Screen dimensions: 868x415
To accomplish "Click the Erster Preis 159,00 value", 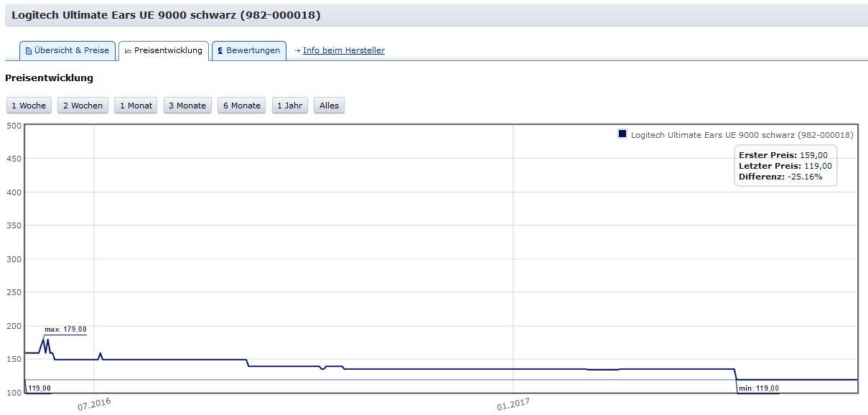I will click(x=813, y=155).
